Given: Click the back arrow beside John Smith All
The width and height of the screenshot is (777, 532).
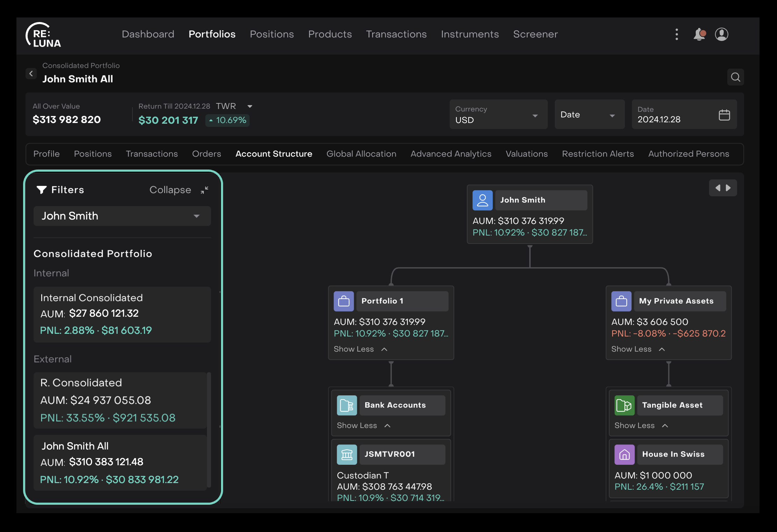Looking at the screenshot, I should 31,74.
